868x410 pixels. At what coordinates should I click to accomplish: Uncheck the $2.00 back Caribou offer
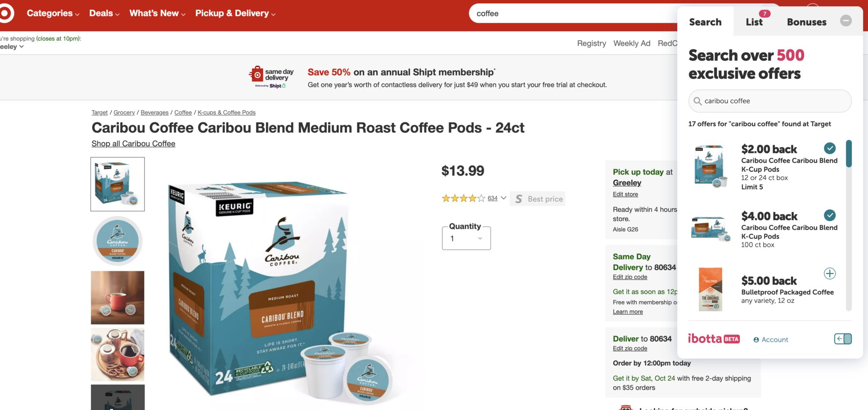coord(830,148)
